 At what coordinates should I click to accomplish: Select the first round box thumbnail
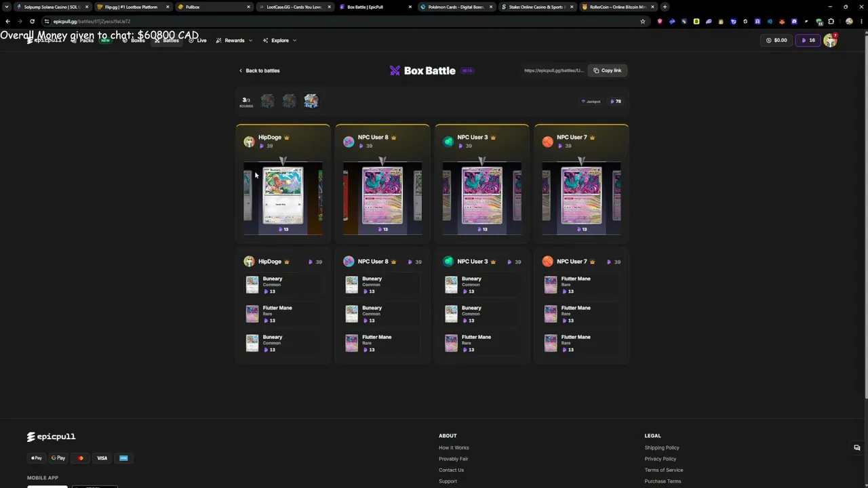(268, 101)
